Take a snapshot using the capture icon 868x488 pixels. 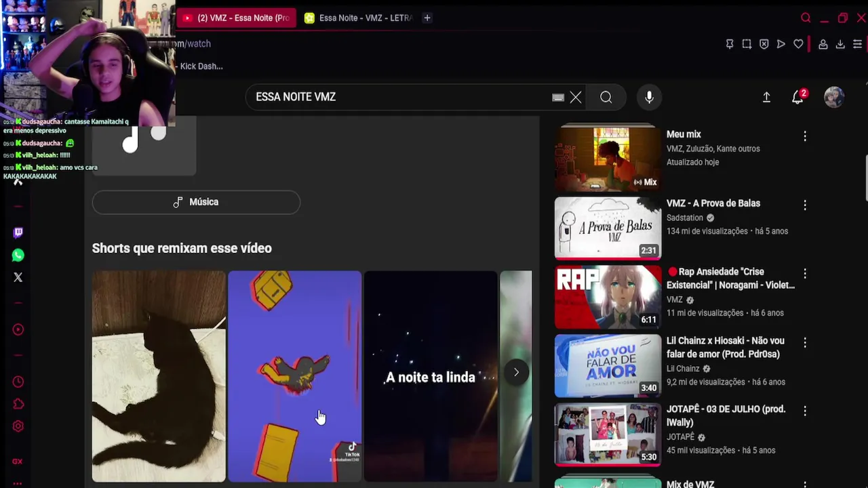click(747, 44)
